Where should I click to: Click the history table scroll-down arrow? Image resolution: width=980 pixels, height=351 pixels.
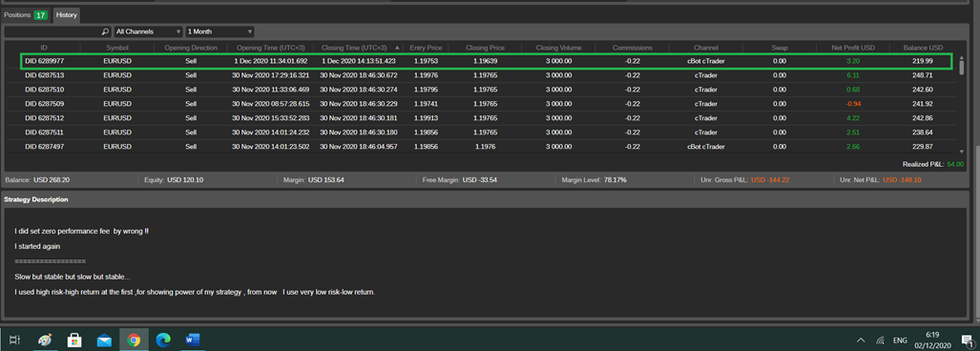pyautogui.click(x=961, y=151)
